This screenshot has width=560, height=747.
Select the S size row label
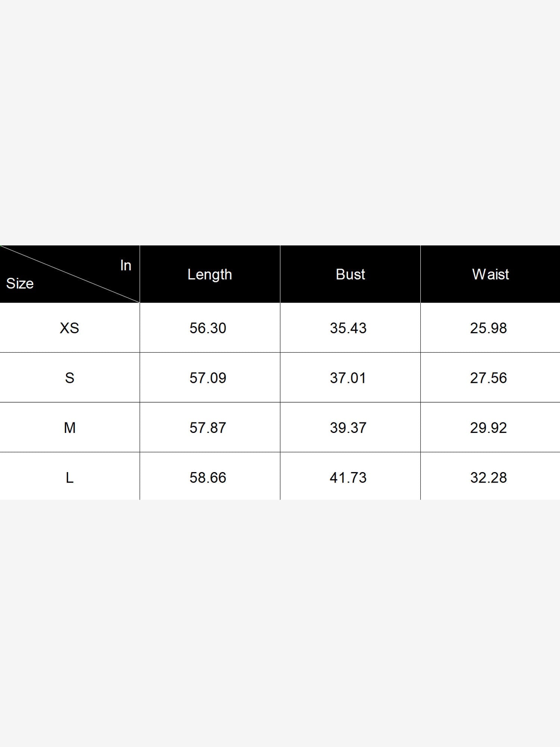pos(69,378)
